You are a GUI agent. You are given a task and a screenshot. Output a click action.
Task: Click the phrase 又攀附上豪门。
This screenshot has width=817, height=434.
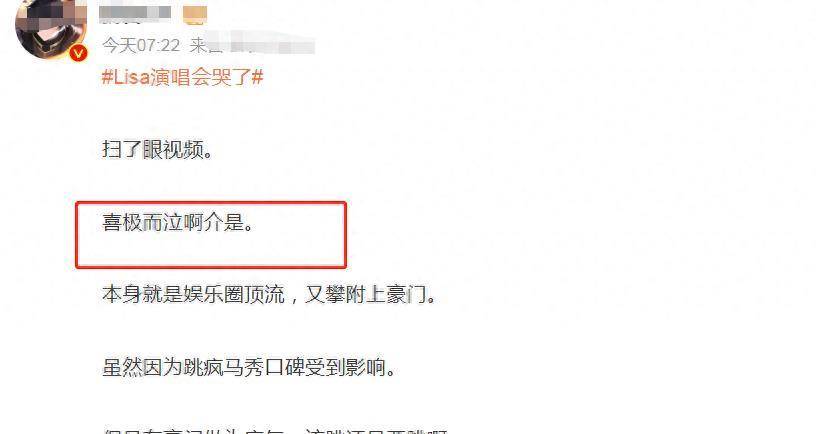point(370,295)
